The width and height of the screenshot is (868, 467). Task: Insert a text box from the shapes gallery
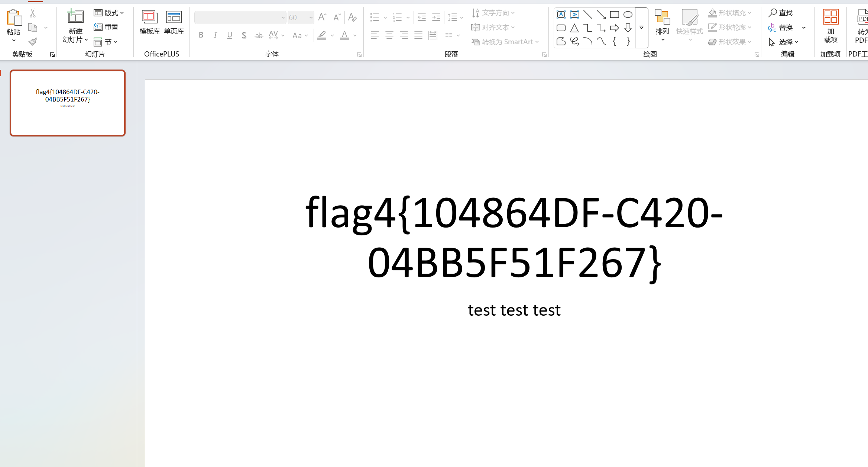pos(561,15)
